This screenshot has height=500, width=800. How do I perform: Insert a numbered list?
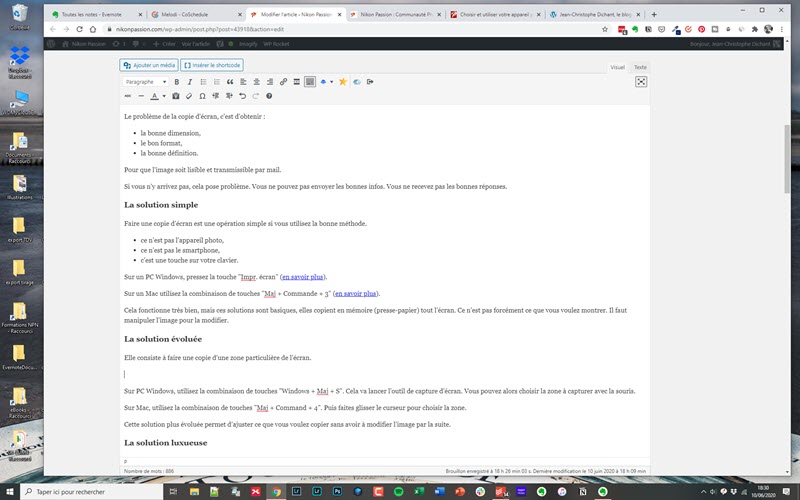point(216,82)
